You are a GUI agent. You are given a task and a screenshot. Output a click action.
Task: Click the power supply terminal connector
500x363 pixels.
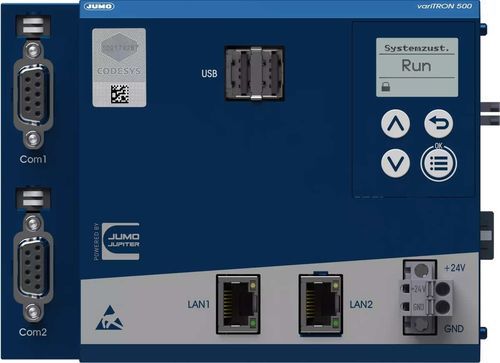pos(426,297)
